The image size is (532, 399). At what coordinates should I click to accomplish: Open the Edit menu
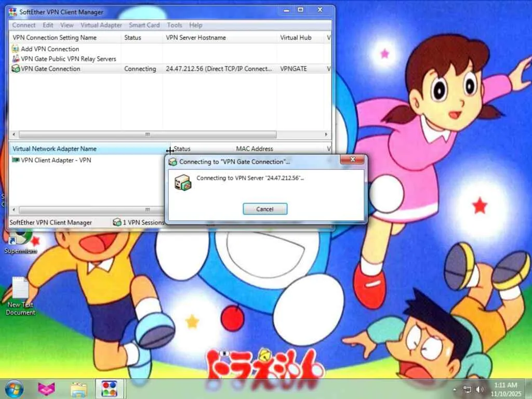tap(48, 25)
